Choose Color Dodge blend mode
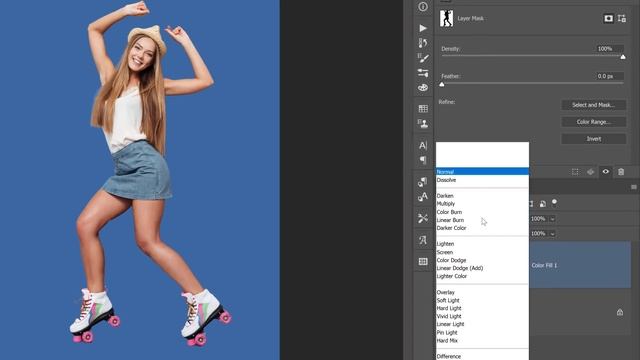Viewport: 640px width, 360px height. 482,260
